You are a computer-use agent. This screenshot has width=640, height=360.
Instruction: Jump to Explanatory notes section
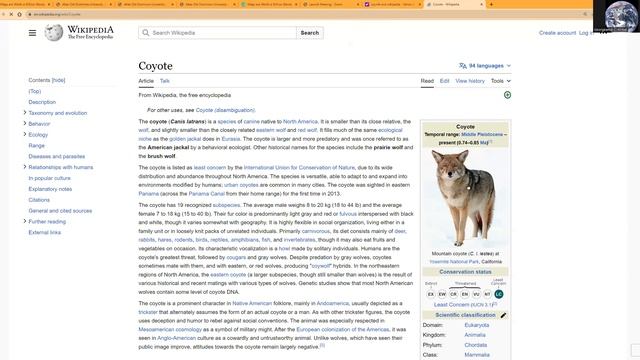point(50,189)
